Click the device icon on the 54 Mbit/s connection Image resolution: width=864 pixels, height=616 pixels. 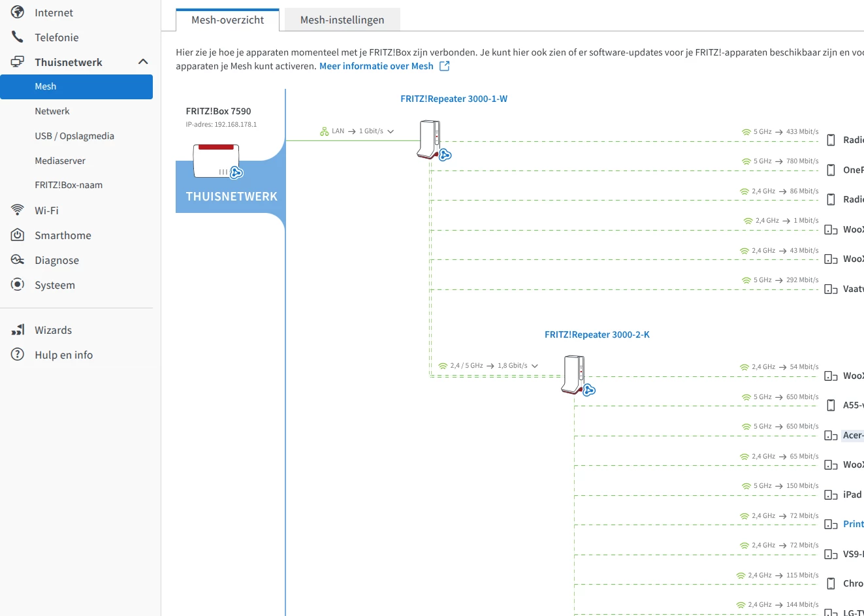831,376
